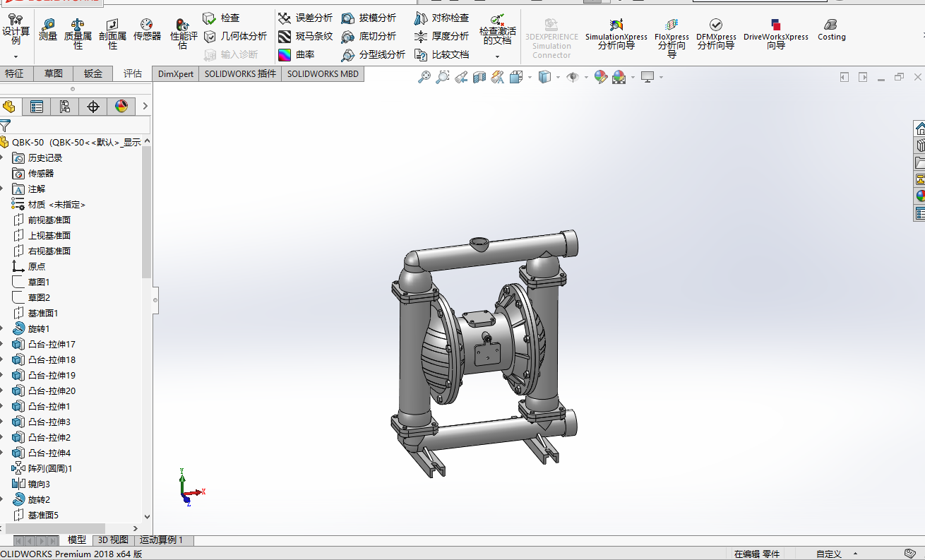This screenshot has height=560, width=925.
Task: Launch SimulationXpress analysis wizard
Action: point(616,35)
